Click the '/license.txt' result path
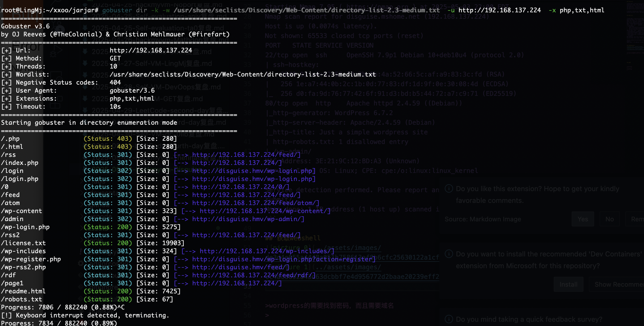Screen dimensions: 644x326 24,243
